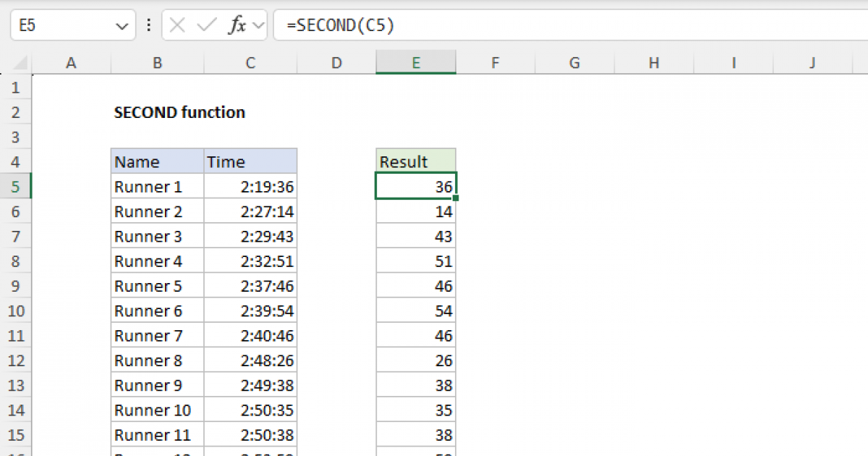Click the three-dot formula bar resize handle
This screenshot has height=456, width=868.
pos(149,25)
